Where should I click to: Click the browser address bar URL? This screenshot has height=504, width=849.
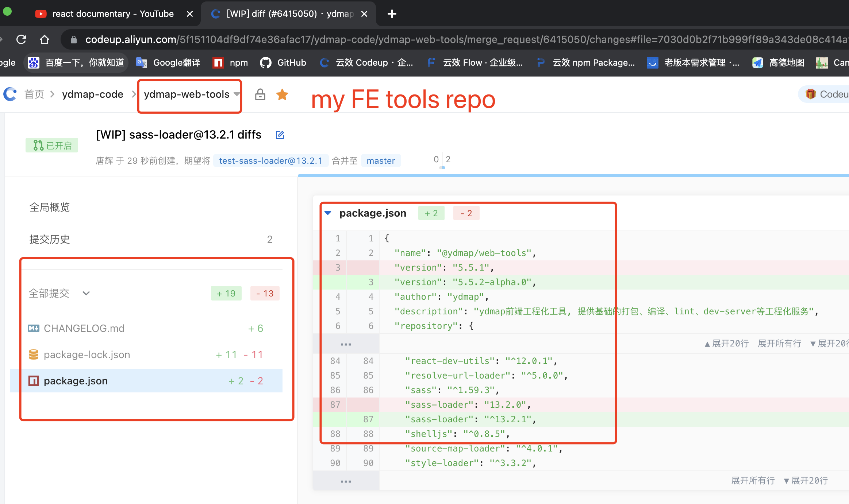tap(438, 39)
